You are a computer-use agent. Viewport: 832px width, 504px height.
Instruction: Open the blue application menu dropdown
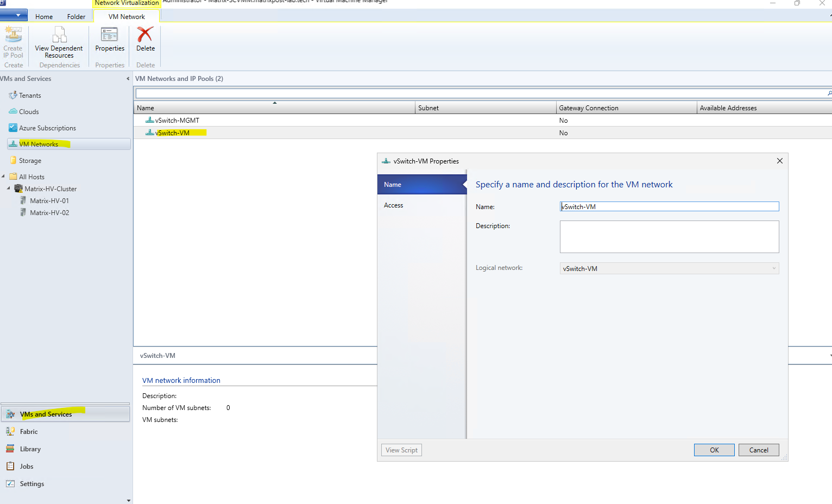coord(14,15)
